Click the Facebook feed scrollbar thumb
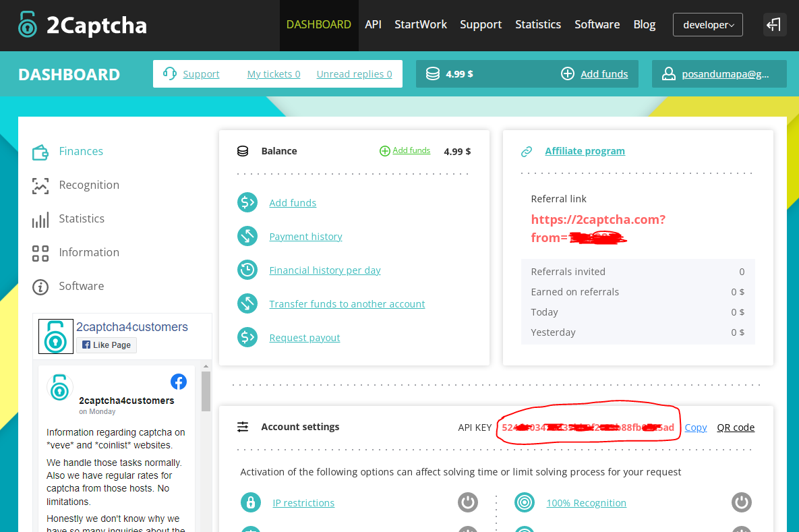 (206, 391)
